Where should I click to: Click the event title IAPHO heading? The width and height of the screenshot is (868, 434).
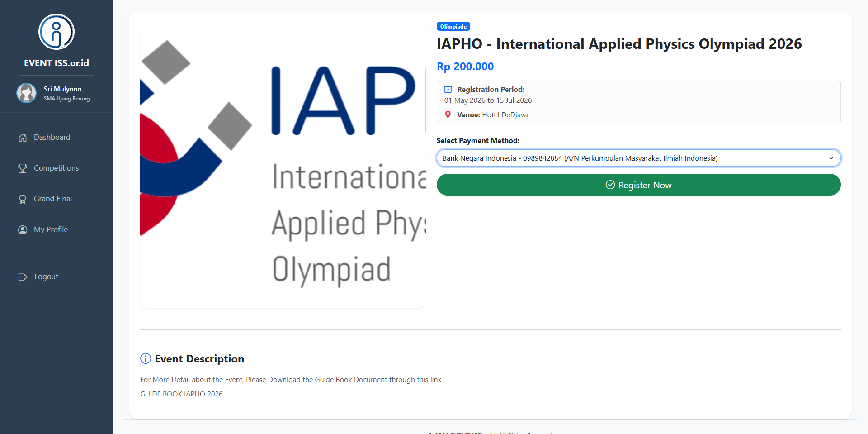tap(619, 44)
